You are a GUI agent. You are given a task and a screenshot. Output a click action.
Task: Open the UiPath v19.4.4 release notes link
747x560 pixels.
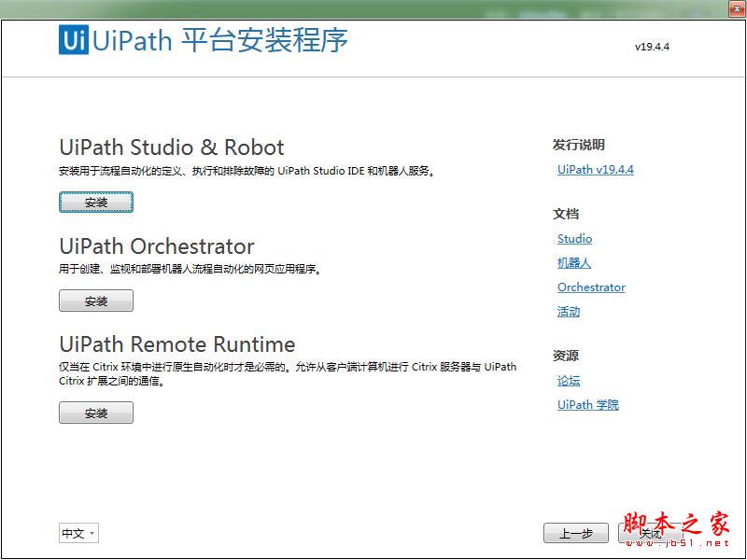click(x=596, y=170)
